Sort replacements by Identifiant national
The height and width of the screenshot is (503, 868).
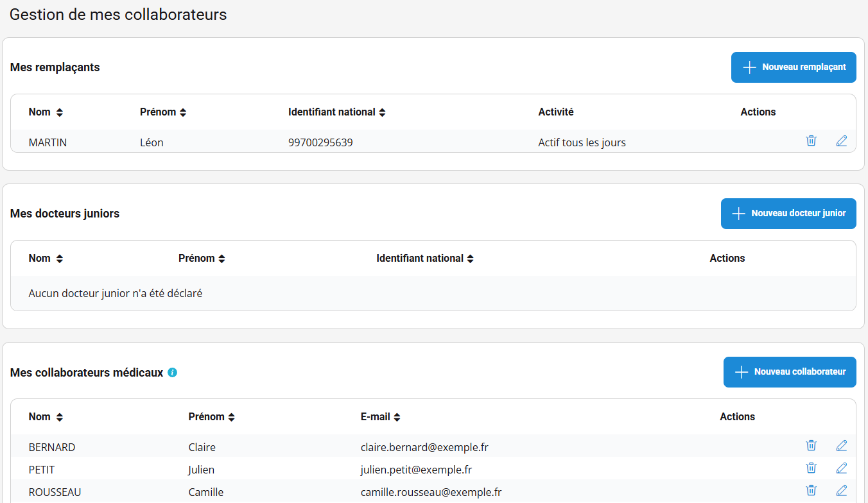pos(383,112)
